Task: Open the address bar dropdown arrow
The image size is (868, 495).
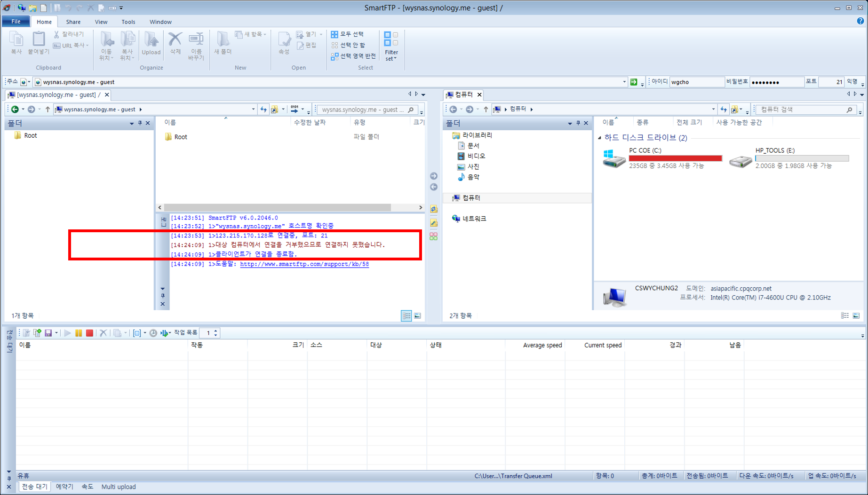Action: click(x=624, y=82)
